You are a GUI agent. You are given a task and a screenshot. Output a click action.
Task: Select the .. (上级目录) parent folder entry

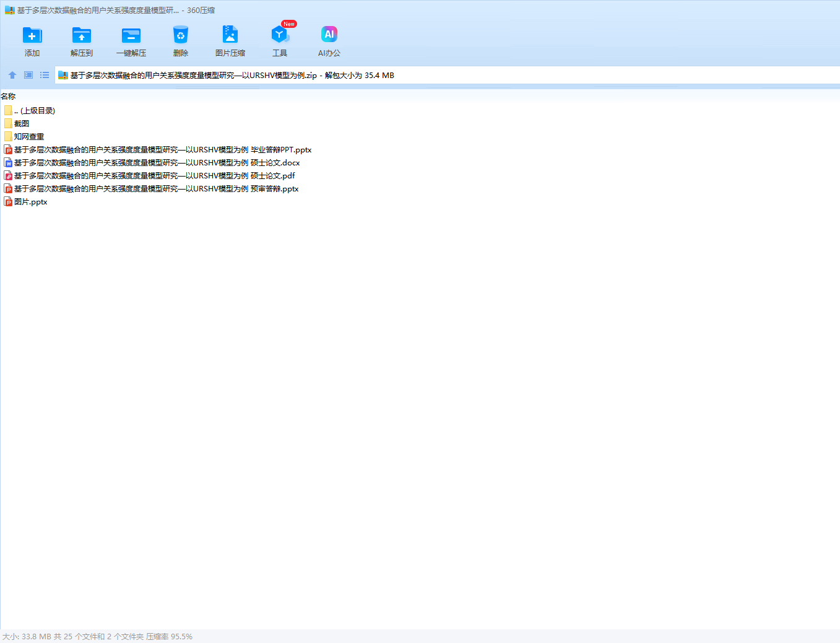[x=35, y=111]
